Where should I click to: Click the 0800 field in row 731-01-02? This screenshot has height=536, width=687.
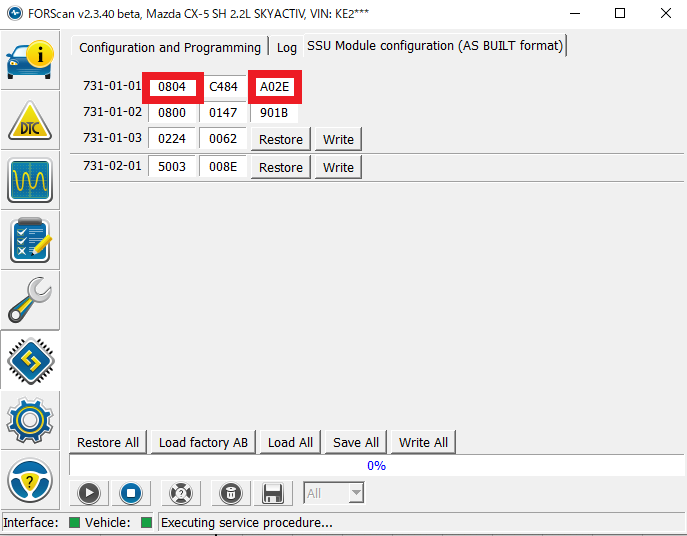(x=172, y=113)
